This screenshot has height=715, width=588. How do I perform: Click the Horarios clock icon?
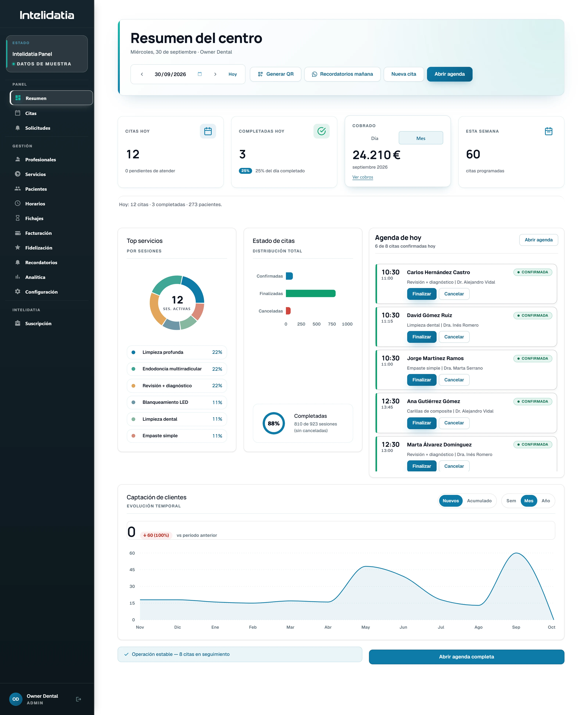pyautogui.click(x=18, y=204)
